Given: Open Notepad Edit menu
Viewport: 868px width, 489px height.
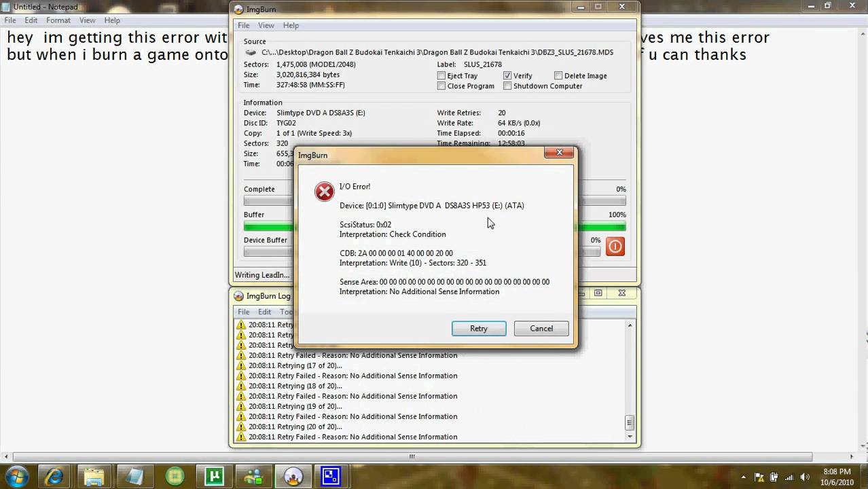Looking at the screenshot, I should 31,20.
